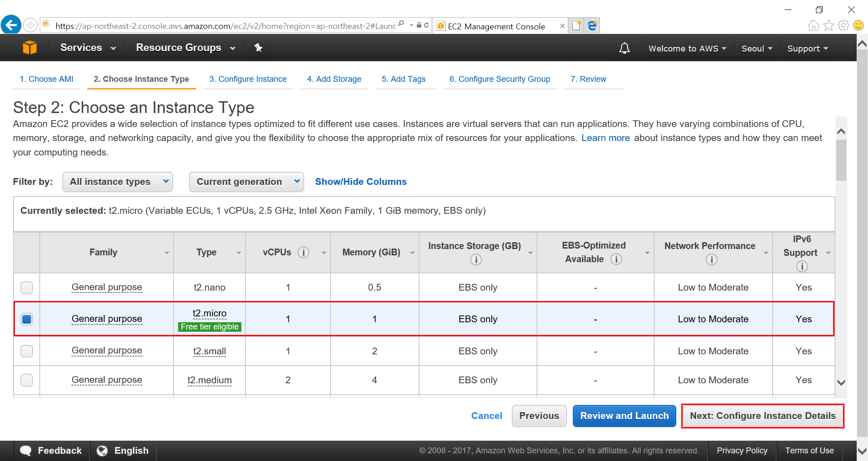Open the All instance types filter dropdown

point(118,182)
